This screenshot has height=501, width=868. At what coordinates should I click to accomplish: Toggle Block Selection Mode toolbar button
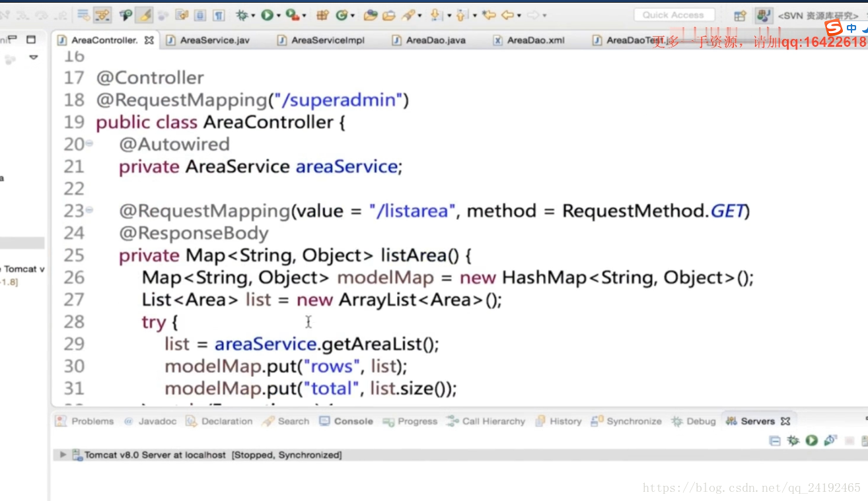coord(200,15)
